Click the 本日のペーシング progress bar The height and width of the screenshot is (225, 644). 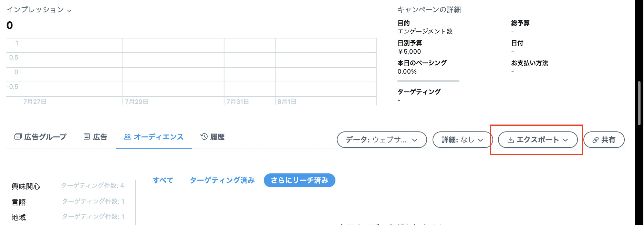pyautogui.click(x=428, y=81)
